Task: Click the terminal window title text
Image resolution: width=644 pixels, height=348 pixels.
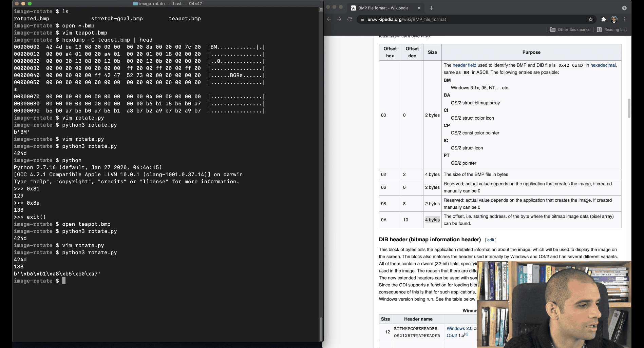Action: point(170,4)
